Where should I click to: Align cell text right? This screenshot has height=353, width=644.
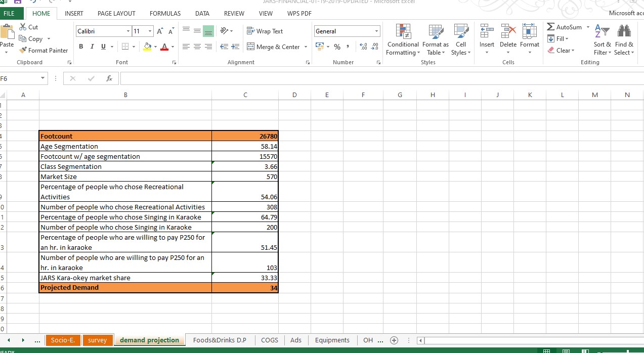[x=208, y=47]
